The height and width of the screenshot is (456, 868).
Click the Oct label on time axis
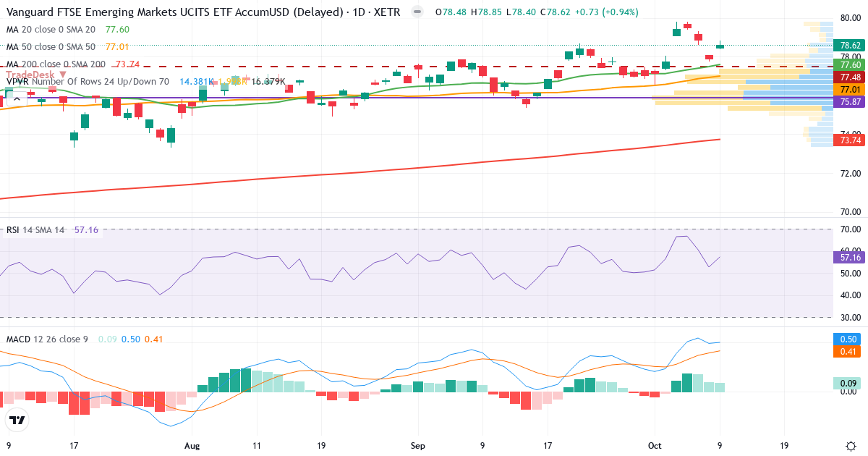coord(655,447)
